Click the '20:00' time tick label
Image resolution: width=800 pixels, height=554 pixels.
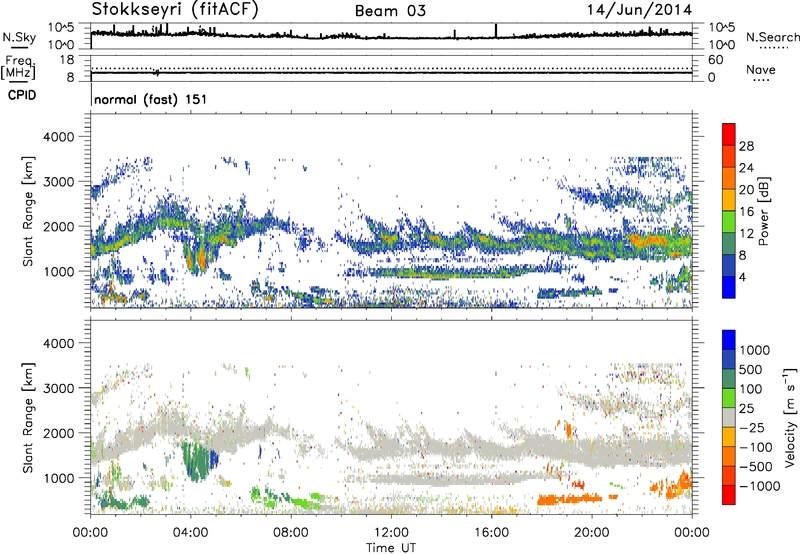[x=592, y=533]
